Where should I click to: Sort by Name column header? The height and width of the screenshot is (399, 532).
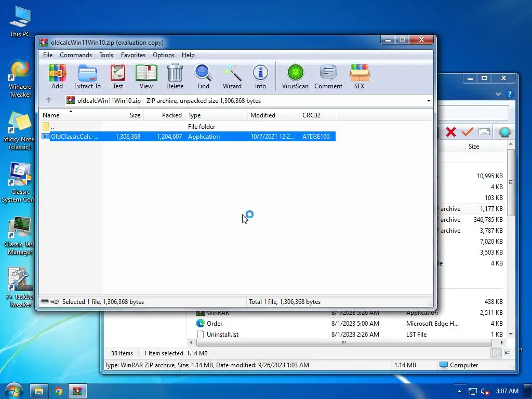[x=71, y=115]
